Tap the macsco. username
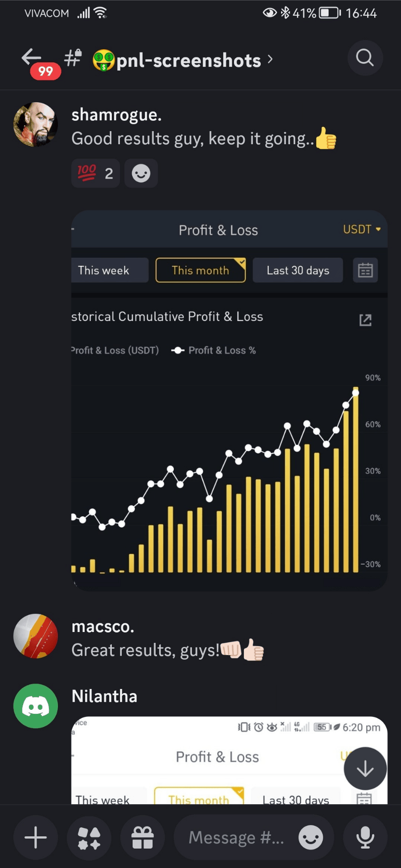Viewport: 401px width, 868px height. tap(103, 627)
